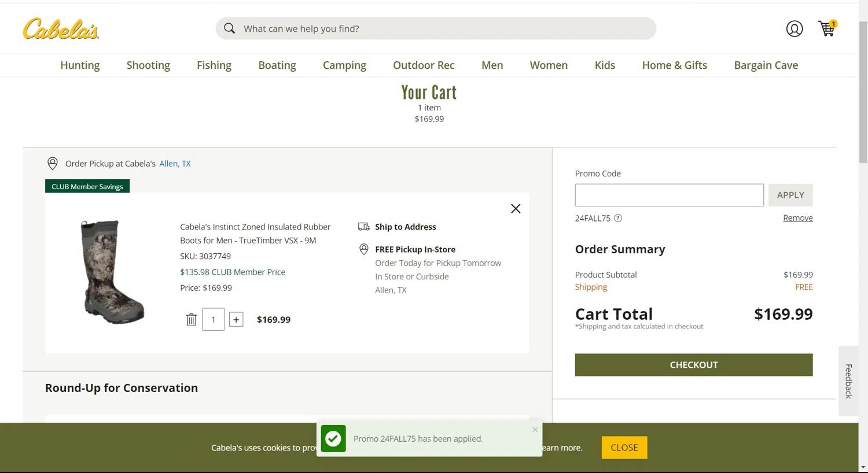The width and height of the screenshot is (868, 473).
Task: Select FREE Pickup In-Store option
Action: [415, 249]
